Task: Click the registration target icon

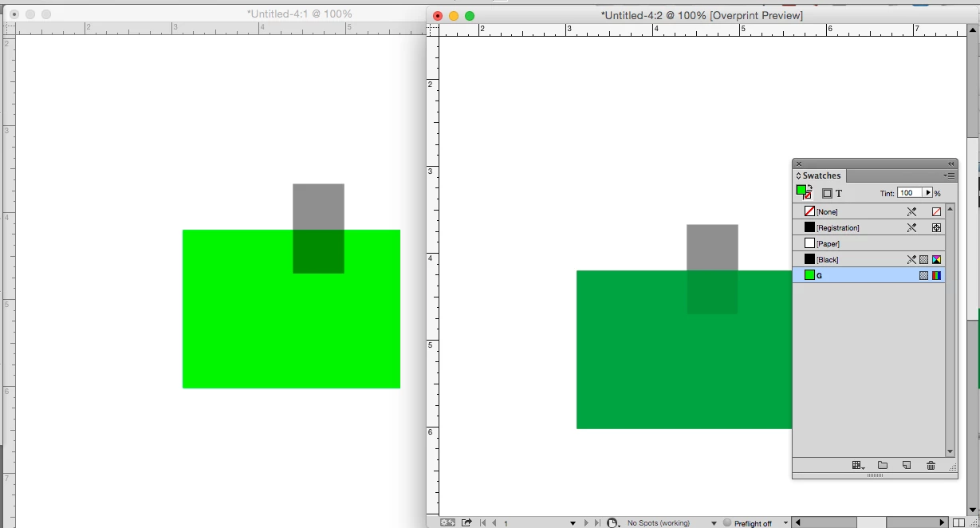Action: click(x=936, y=227)
